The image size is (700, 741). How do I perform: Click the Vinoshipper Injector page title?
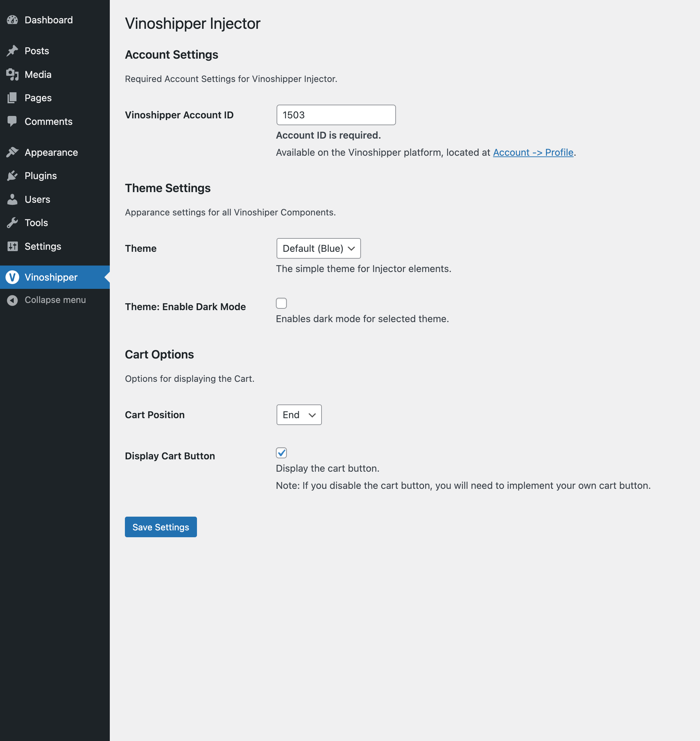[x=192, y=24]
